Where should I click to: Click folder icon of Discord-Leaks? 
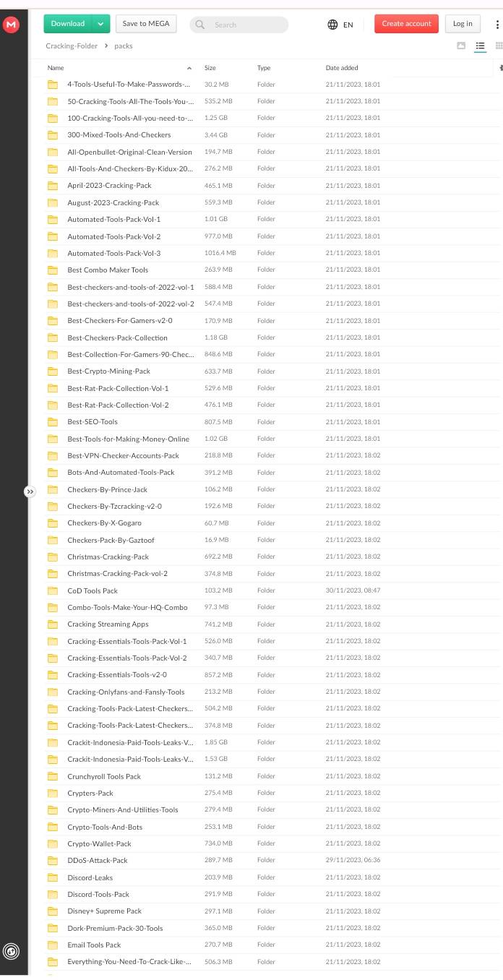tap(53, 877)
